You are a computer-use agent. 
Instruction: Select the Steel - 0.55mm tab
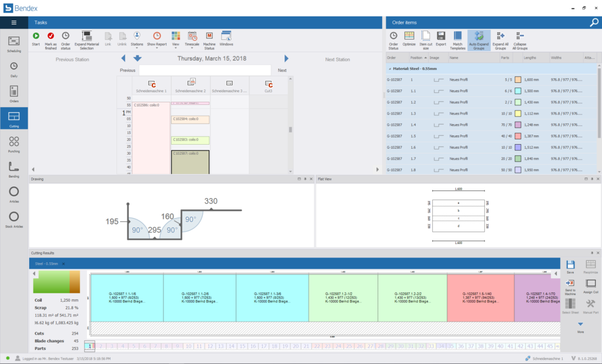coord(47,264)
